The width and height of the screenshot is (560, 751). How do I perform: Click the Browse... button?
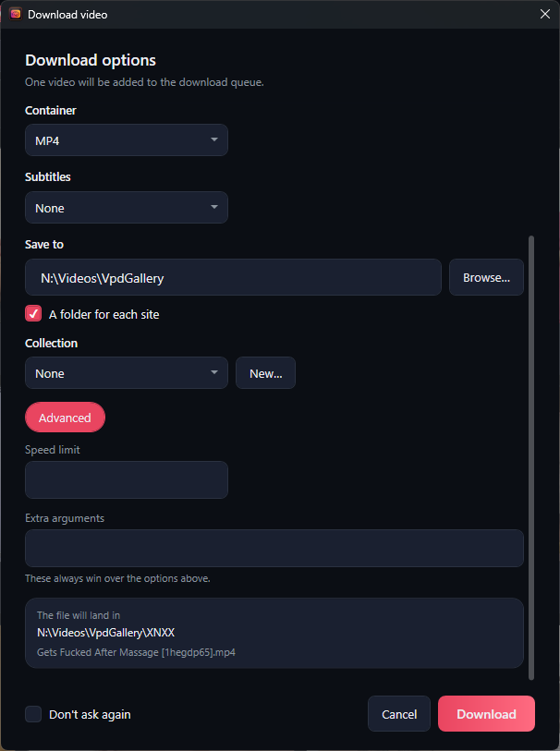point(486,277)
